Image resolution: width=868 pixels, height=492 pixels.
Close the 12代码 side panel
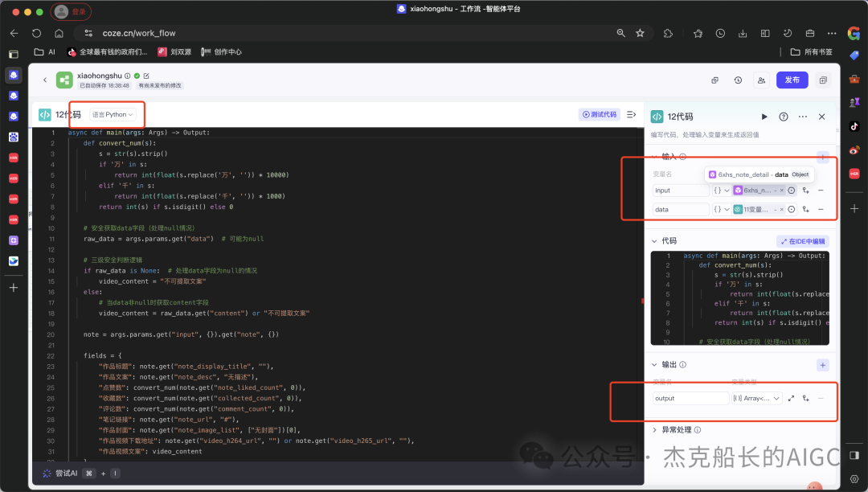(821, 117)
